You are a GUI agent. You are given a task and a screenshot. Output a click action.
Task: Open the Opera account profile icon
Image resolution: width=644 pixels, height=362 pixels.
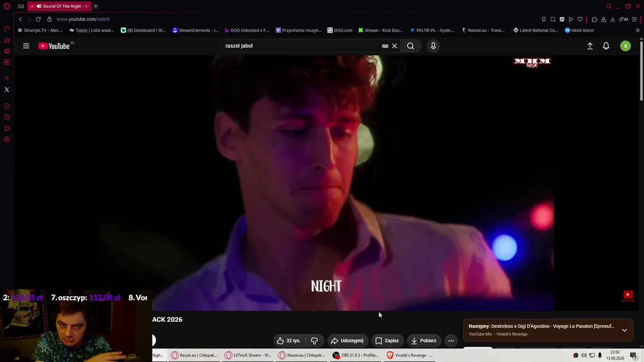603,19
